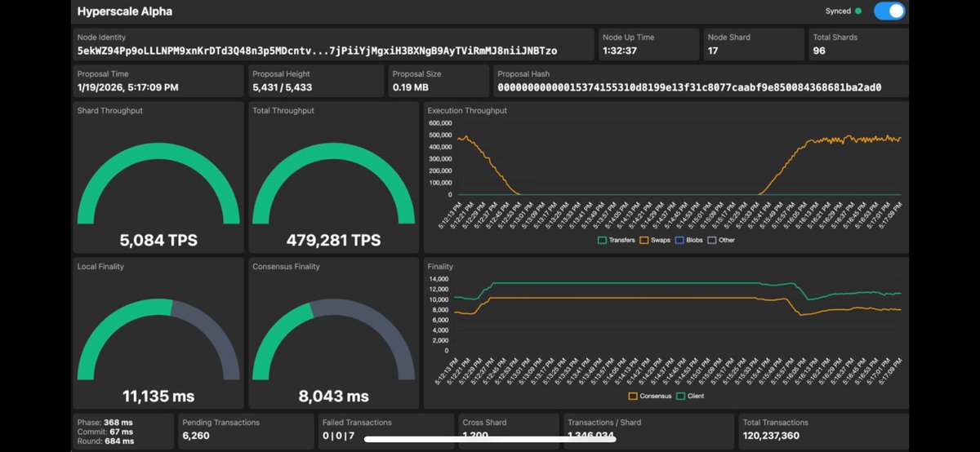Click the Hyperscale Alpha title
Image resolution: width=980 pixels, height=452 pixels.
point(125,11)
